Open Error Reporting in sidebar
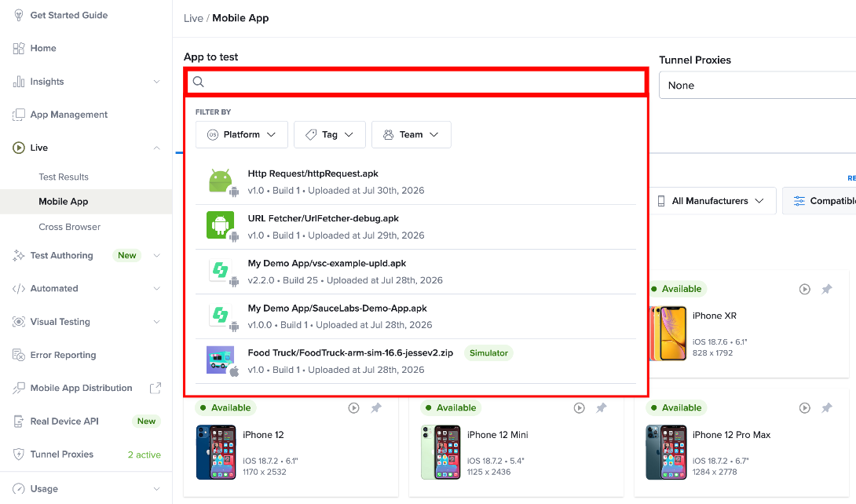 click(x=63, y=355)
